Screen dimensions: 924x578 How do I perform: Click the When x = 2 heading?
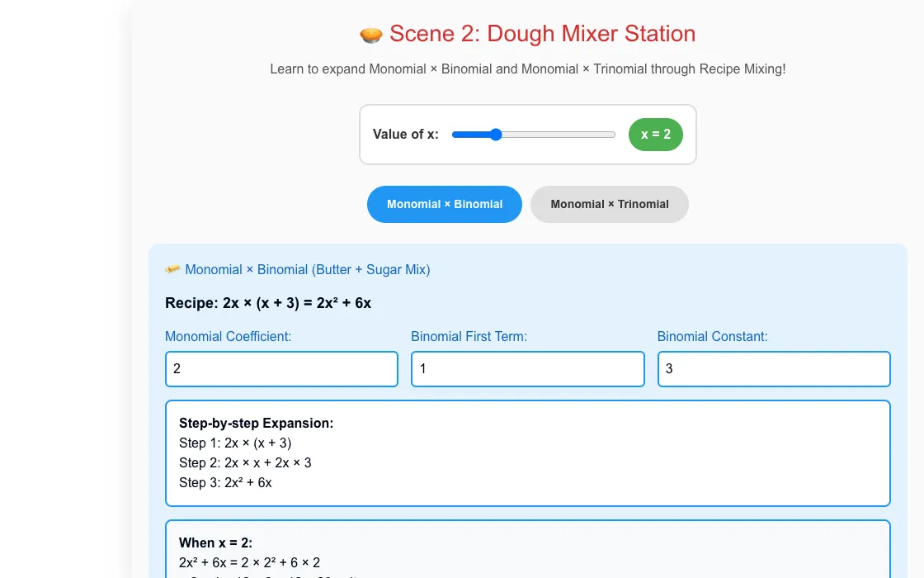coord(215,542)
